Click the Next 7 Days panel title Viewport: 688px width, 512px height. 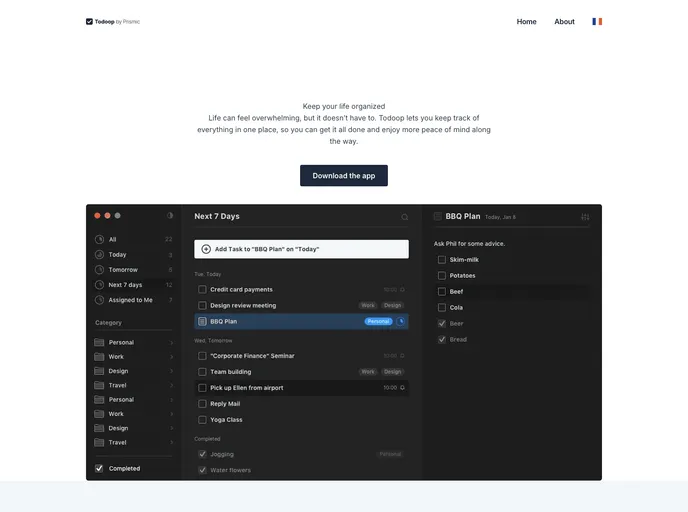217,216
